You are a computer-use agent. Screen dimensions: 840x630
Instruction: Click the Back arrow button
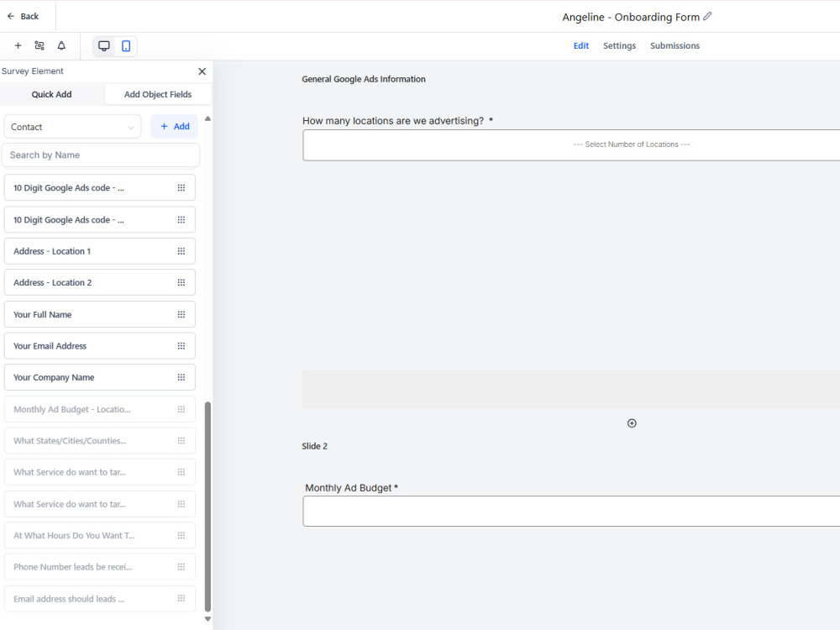tap(23, 16)
